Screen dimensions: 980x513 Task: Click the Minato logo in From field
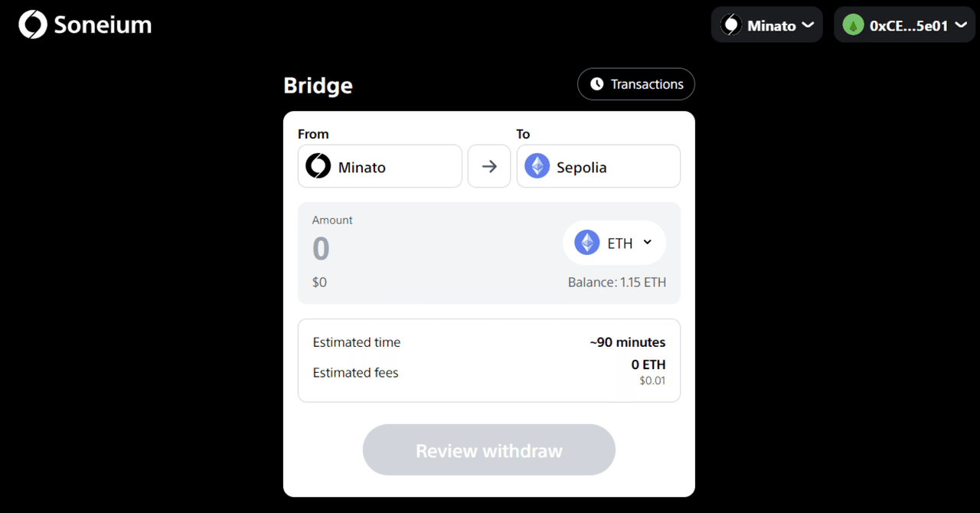(x=318, y=166)
